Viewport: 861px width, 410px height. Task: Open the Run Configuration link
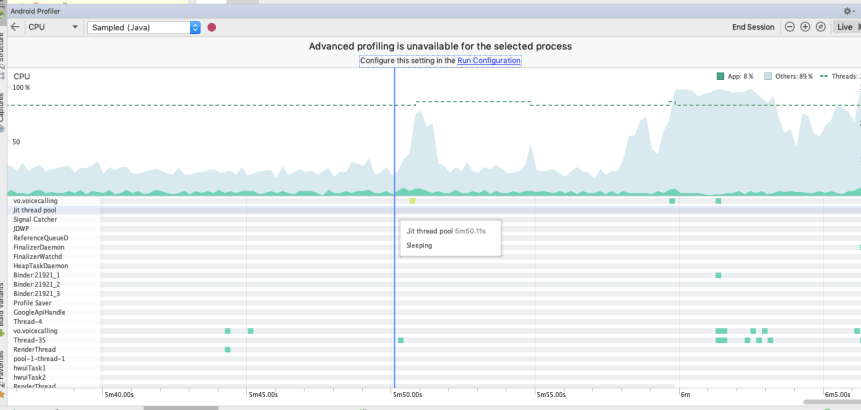pyautogui.click(x=489, y=60)
